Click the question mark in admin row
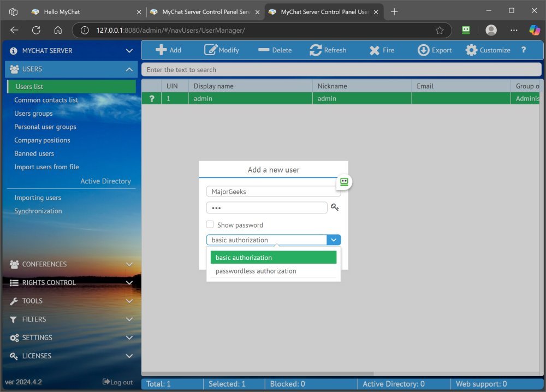Image resolution: width=546 pixels, height=392 pixels. tap(152, 98)
